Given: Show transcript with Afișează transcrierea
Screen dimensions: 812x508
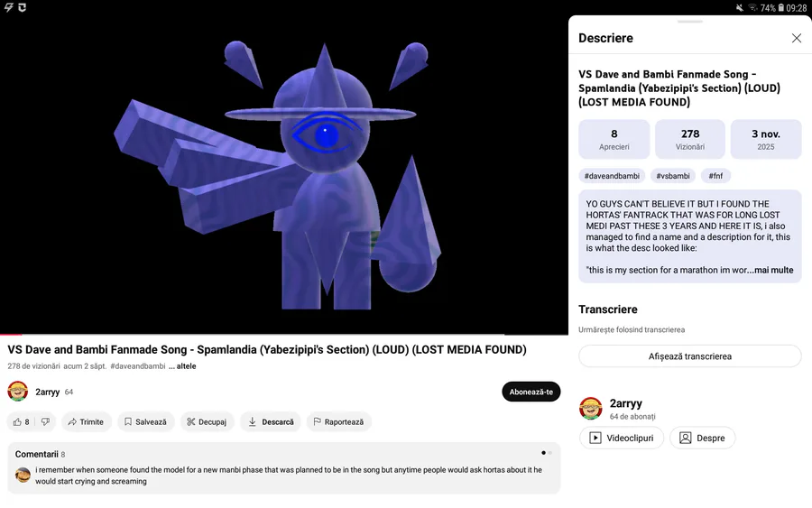Looking at the screenshot, I should (x=690, y=356).
